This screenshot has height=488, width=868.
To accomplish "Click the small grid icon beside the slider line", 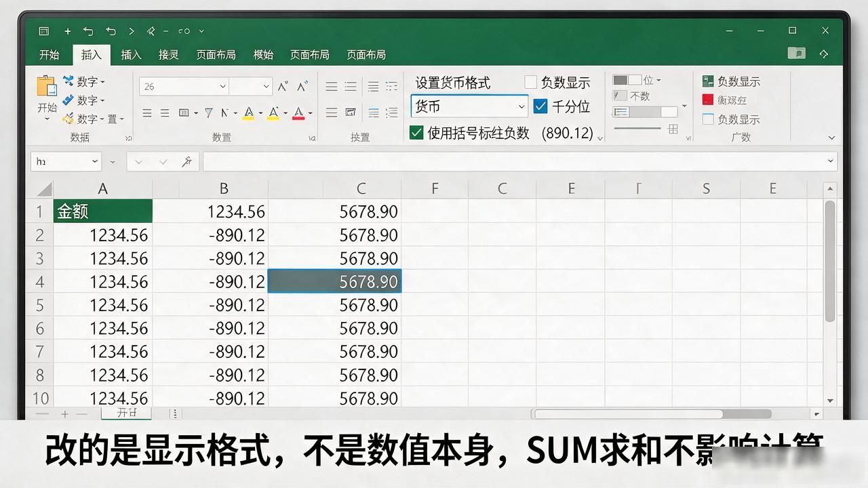I will (x=673, y=129).
